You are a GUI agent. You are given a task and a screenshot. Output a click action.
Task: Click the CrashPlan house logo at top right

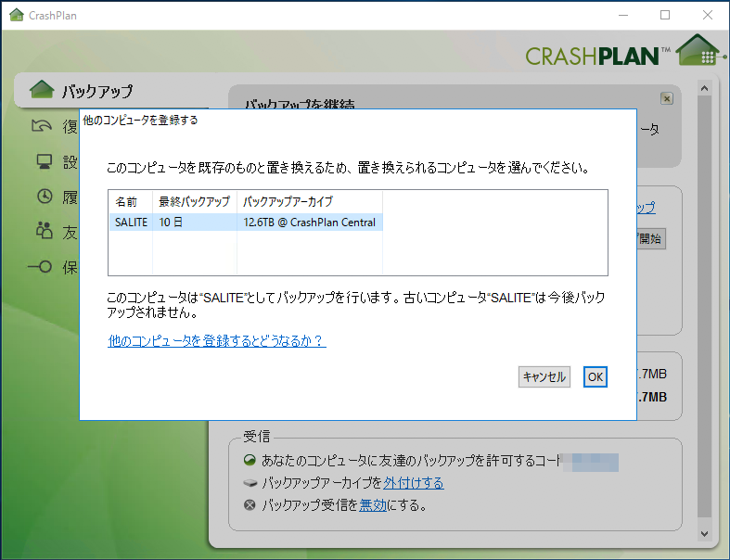pos(698,50)
